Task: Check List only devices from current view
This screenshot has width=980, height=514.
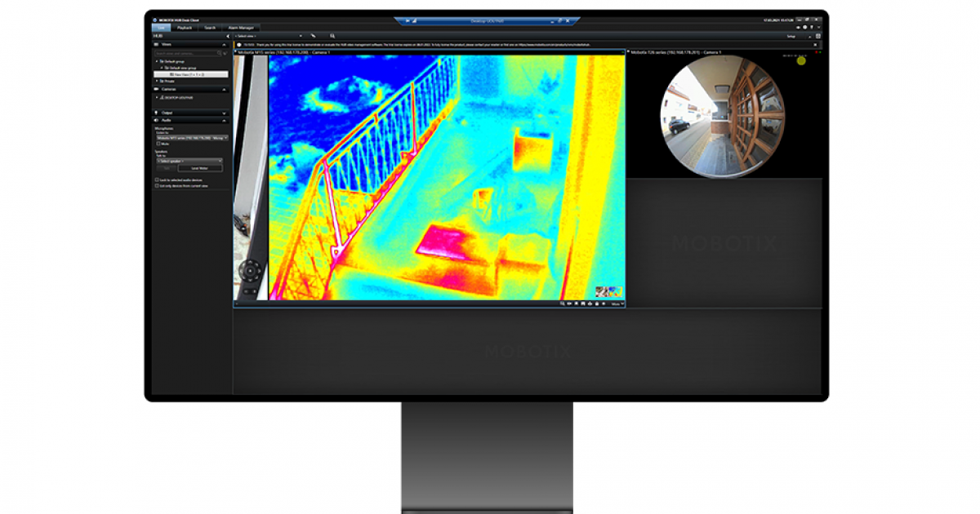Action: (x=157, y=185)
